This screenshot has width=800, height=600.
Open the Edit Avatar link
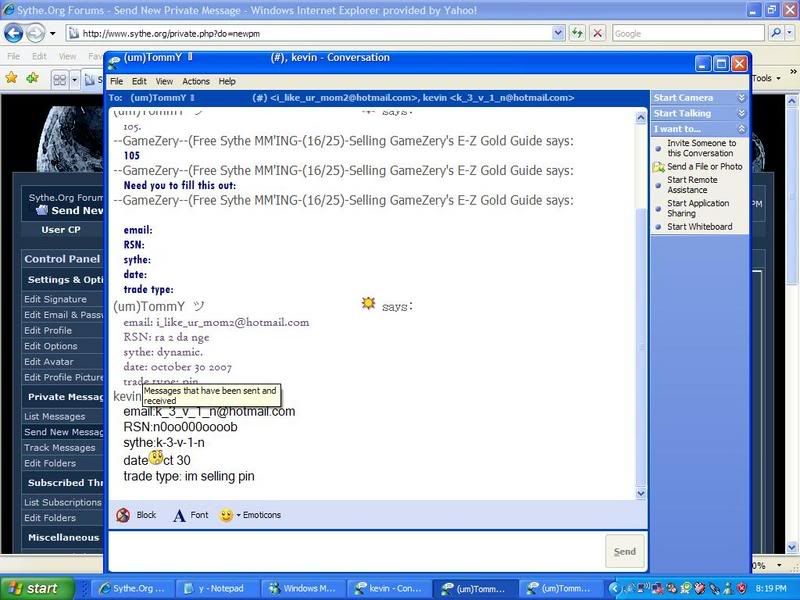(x=48, y=362)
